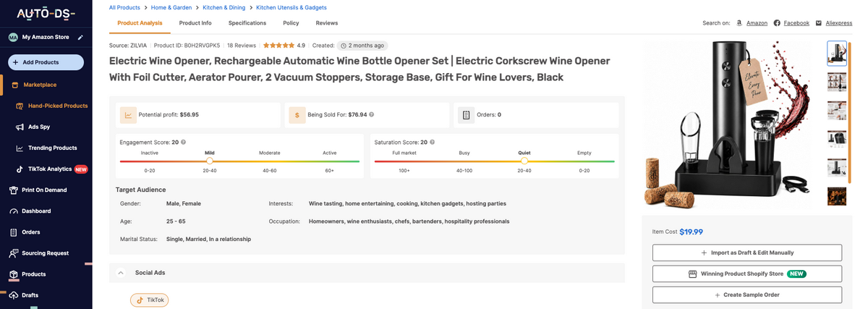Open Drafts cloud icon
The width and height of the screenshot is (868, 309).
pos(14,295)
